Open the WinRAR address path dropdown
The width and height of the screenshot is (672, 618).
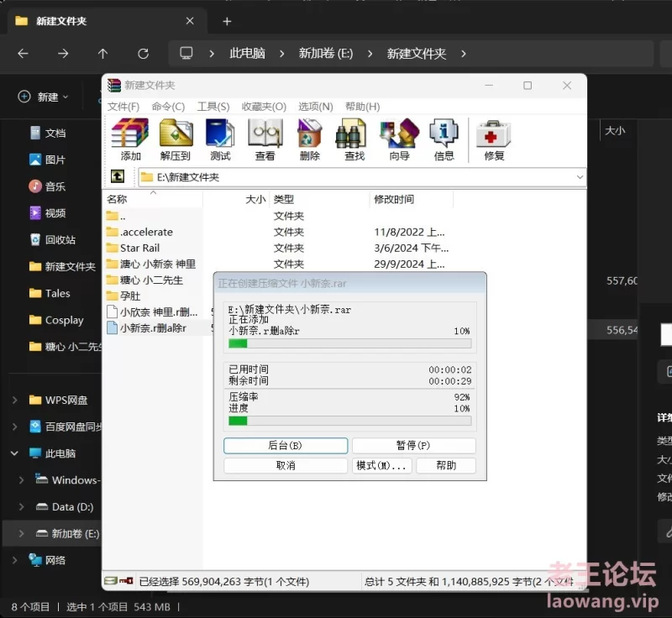tap(580, 177)
